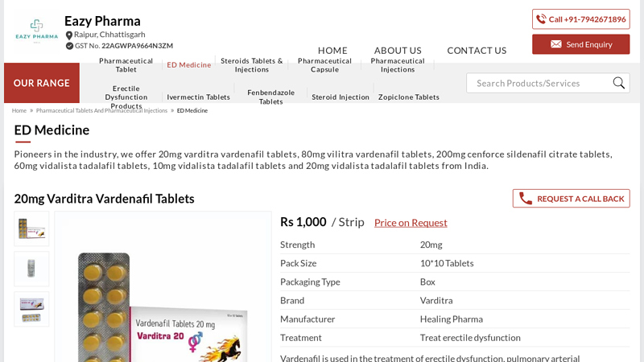The height and width of the screenshot is (362, 644).
Task: Open the Home menu item
Action: [332, 50]
